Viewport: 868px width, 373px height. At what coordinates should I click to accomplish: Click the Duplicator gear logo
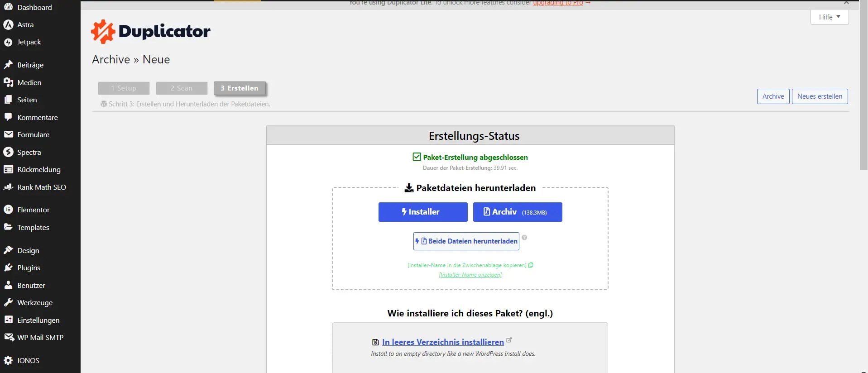tap(103, 31)
